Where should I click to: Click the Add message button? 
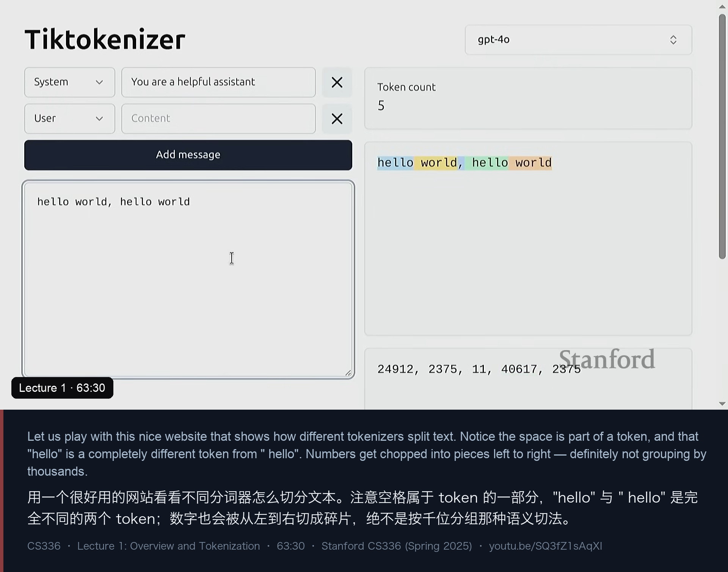click(x=188, y=155)
